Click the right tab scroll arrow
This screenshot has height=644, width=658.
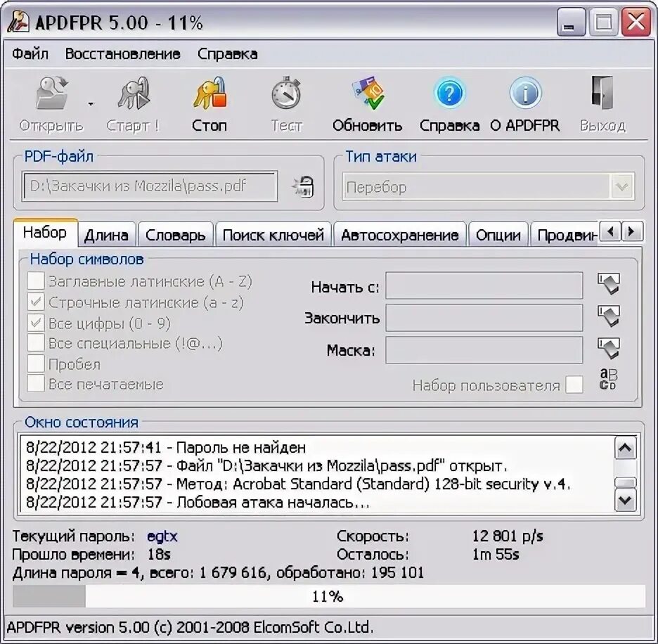coord(631,233)
